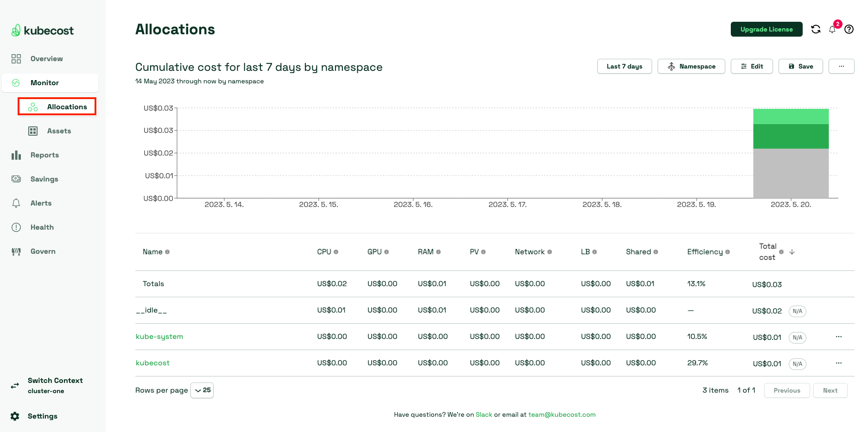Click the info dot next to GPU
This screenshot has width=868, height=432.
(386, 252)
